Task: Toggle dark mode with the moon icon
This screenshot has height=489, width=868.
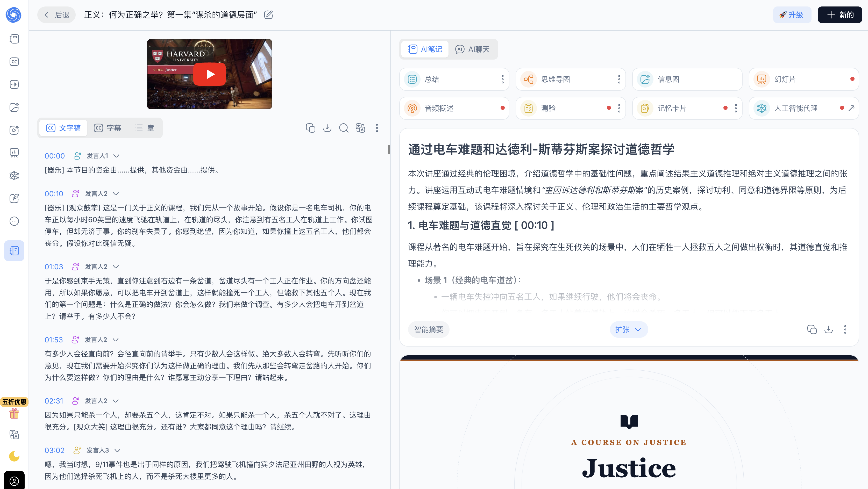Action: pyautogui.click(x=14, y=456)
